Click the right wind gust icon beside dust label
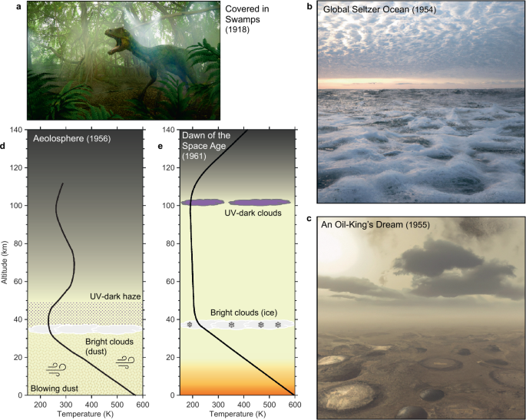This screenshot has width=526, height=420. pyautogui.click(x=125, y=362)
